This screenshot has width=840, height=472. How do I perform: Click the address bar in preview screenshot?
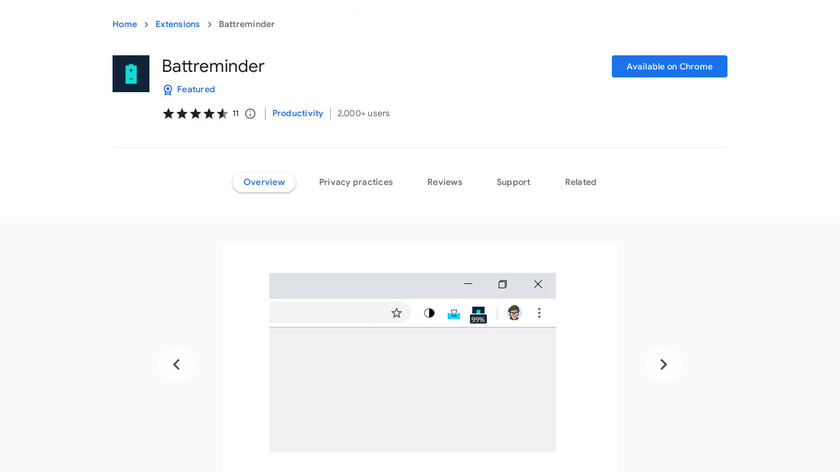(340, 313)
